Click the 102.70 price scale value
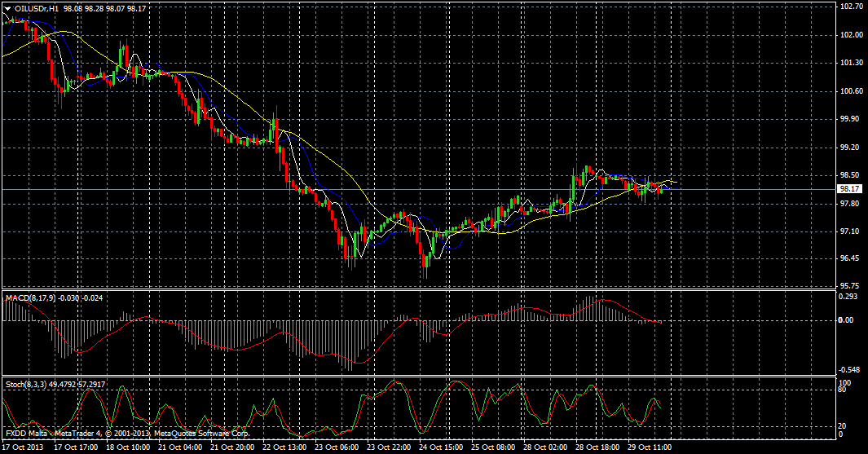 (851, 7)
